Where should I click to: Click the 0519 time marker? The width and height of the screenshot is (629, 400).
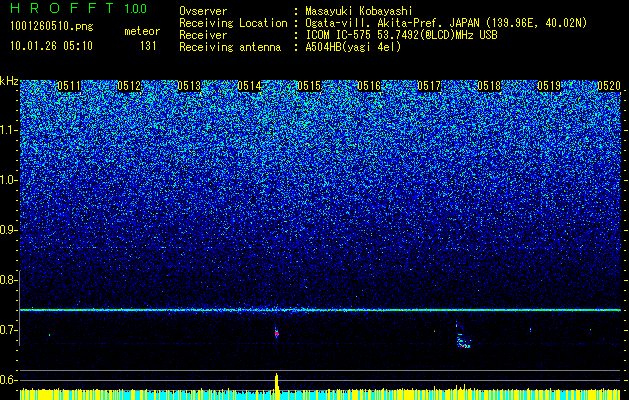549,86
